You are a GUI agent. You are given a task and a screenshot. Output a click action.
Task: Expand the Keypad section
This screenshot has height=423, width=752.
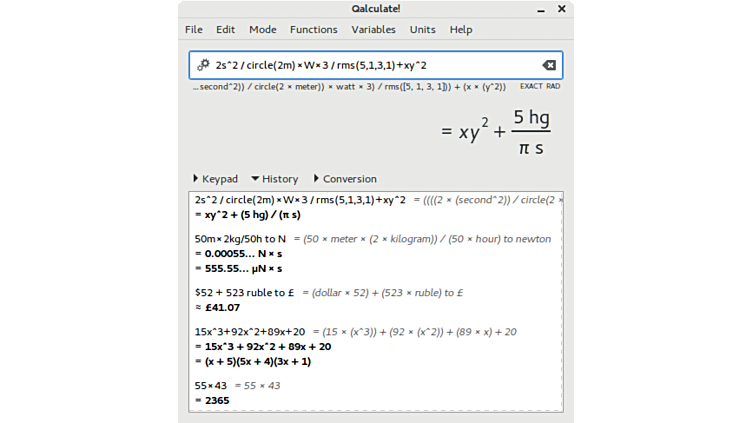tap(215, 179)
